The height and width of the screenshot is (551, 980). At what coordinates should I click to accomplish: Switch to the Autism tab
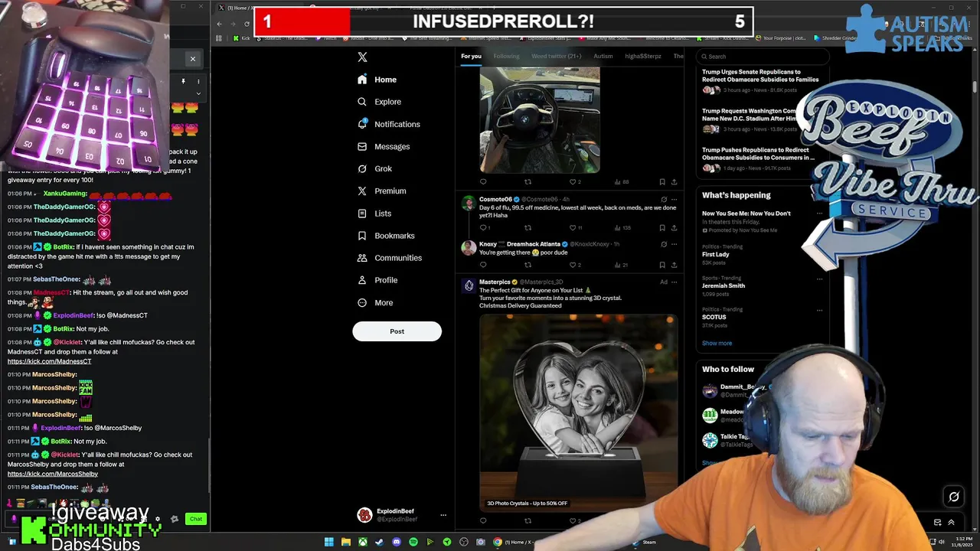603,56
